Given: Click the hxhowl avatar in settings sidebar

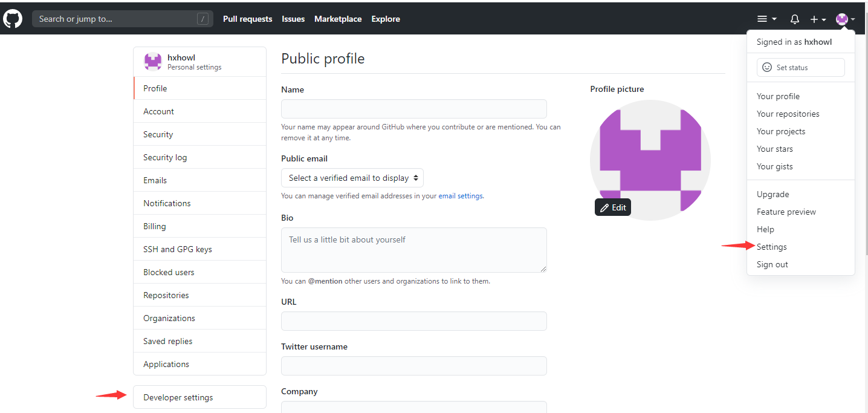Looking at the screenshot, I should point(153,62).
